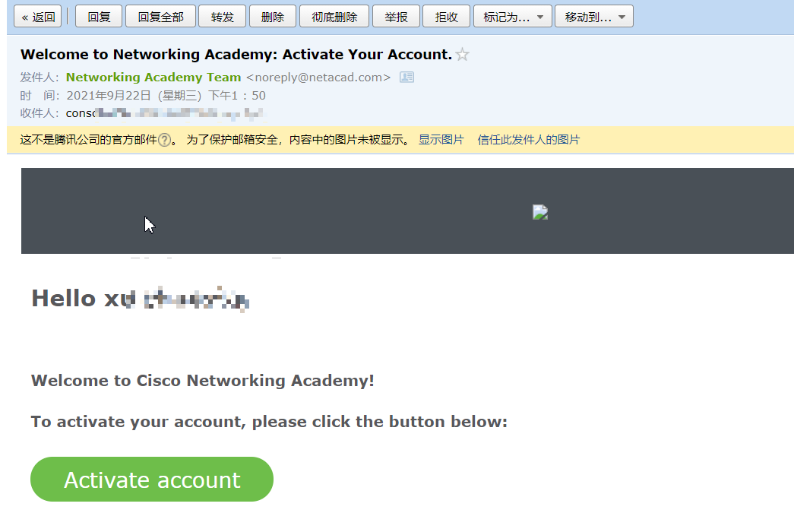The image size is (794, 532).
Task: Select the email subject heading text
Action: (236, 54)
